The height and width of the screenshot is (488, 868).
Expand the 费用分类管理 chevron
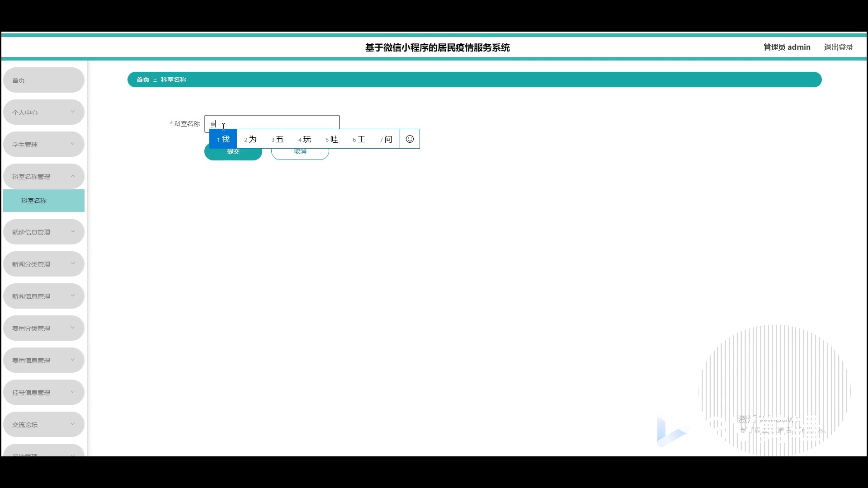[73, 328]
